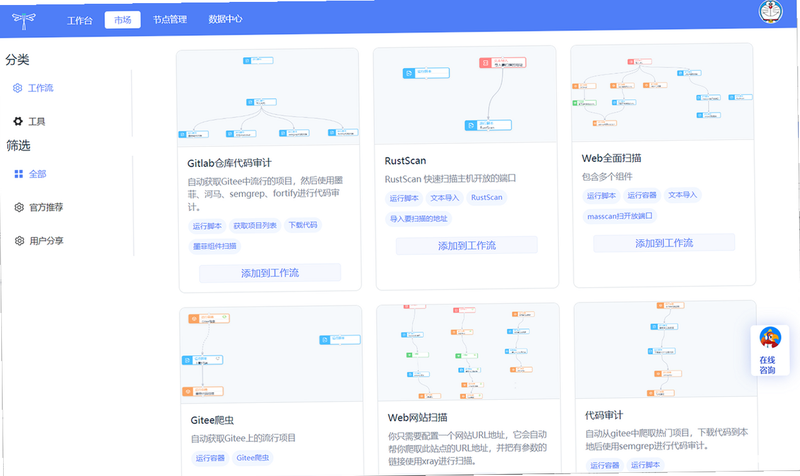Image resolution: width=800 pixels, height=476 pixels.
Task: Click the dragonfly logo icon
Action: click(23, 20)
